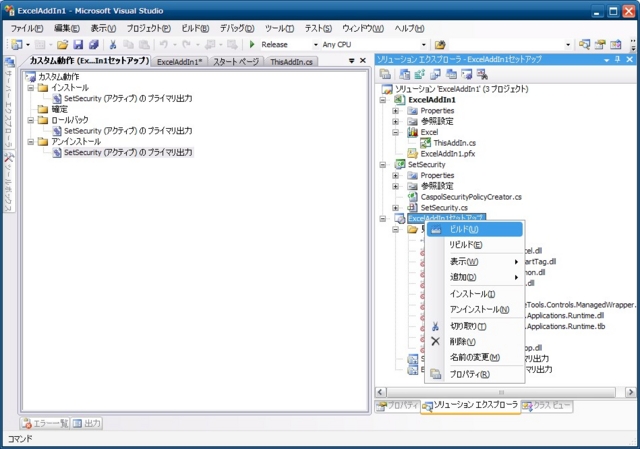
Task: Open the active documents list dropdown arrow
Action: click(x=351, y=61)
